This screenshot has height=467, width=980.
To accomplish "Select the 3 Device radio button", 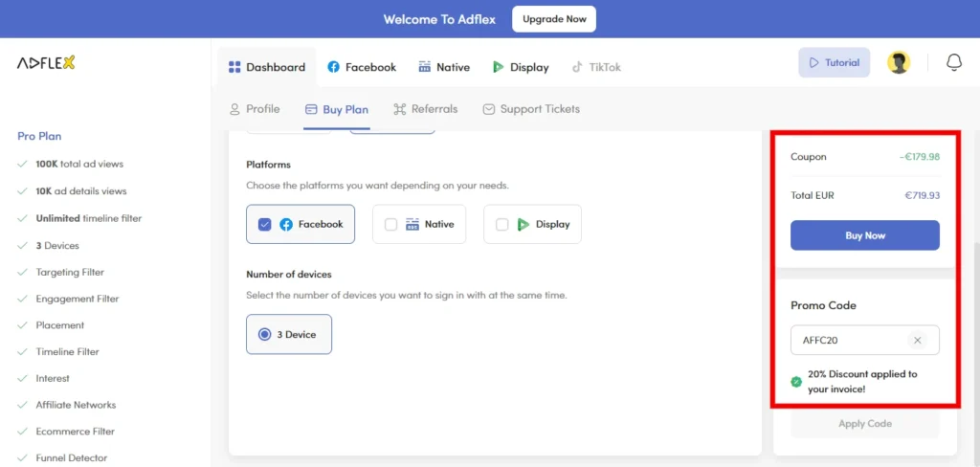I will [264, 335].
